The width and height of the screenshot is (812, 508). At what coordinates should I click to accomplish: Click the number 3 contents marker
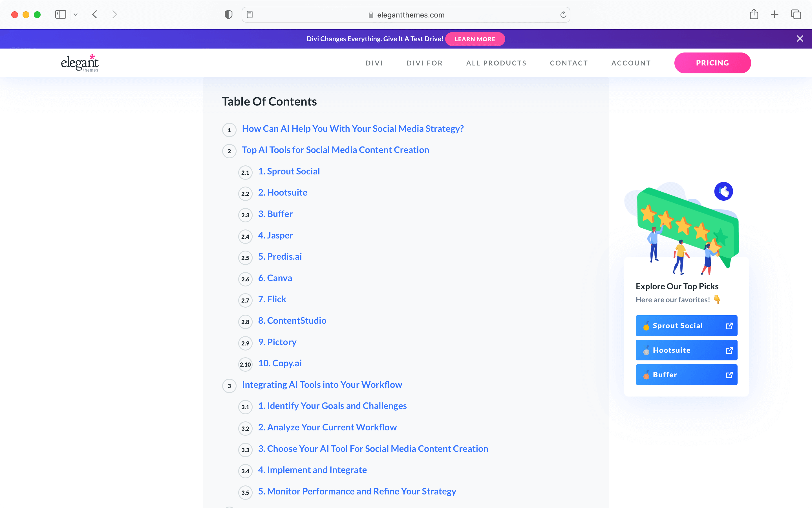(x=229, y=386)
